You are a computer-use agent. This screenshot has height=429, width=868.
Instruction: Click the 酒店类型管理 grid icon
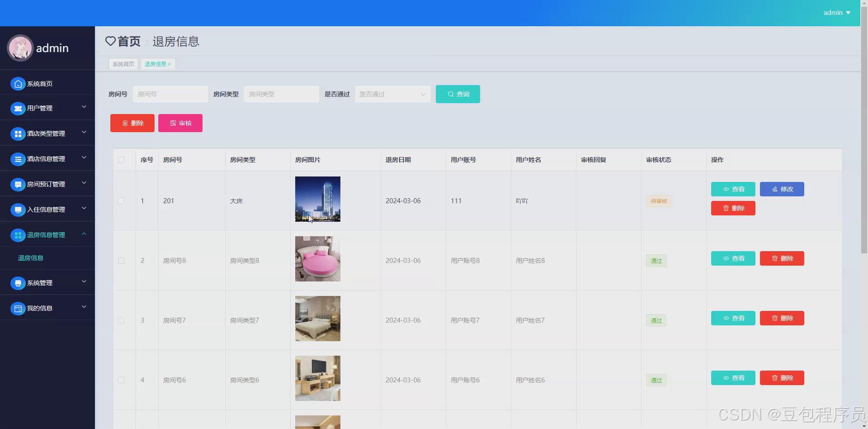point(18,133)
